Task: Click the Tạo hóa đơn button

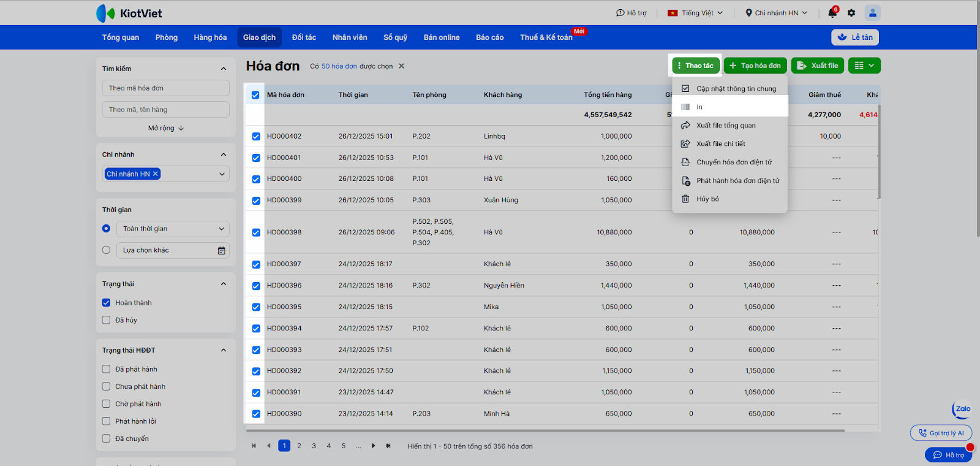Action: point(755,66)
